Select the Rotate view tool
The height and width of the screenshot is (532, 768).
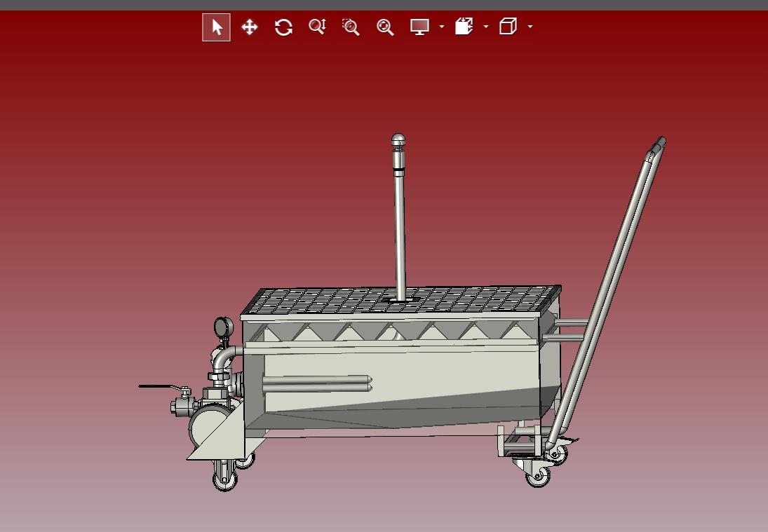[283, 27]
